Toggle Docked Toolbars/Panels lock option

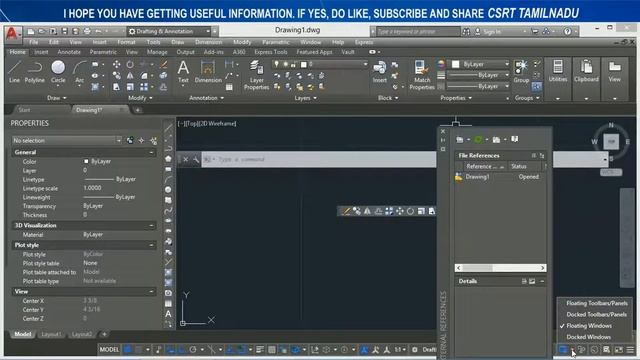pyautogui.click(x=596, y=315)
